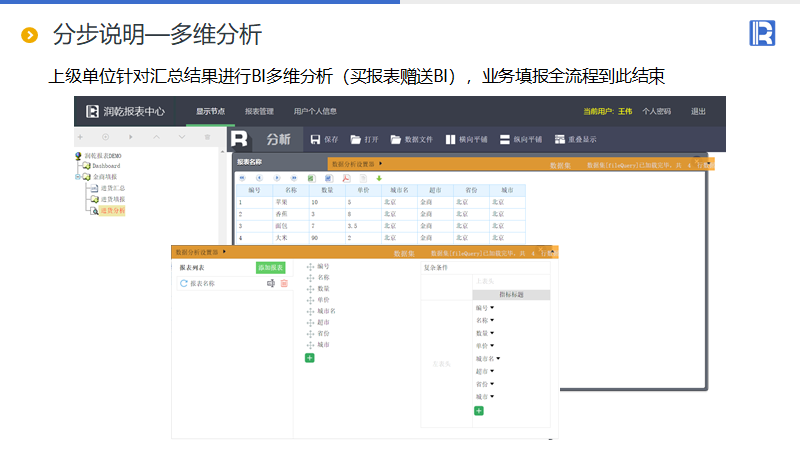Rename the 报表名称 report entry icon
Image resolution: width=800 pixels, height=450 pixels.
tap(271, 283)
